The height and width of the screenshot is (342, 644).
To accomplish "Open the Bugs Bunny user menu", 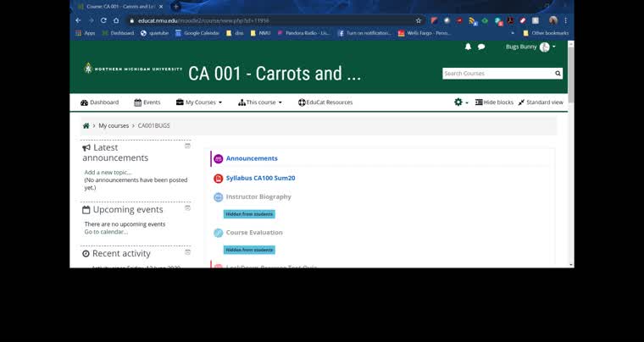I will click(x=530, y=47).
